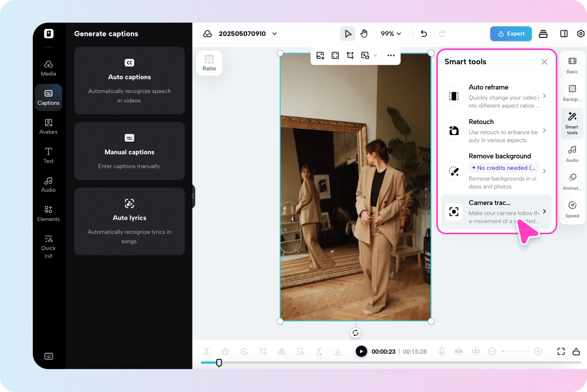Open the Ratio canvas option
The width and height of the screenshot is (587, 392).
point(209,63)
